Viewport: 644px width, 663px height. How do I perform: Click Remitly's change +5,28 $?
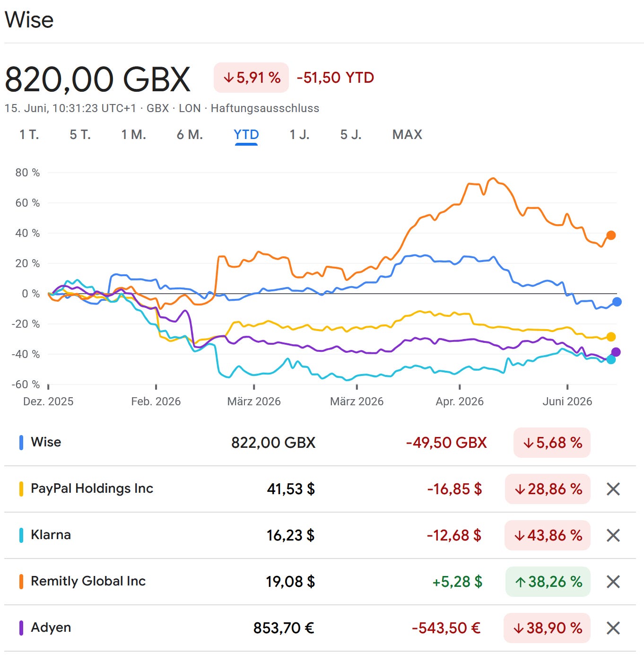pos(457,582)
